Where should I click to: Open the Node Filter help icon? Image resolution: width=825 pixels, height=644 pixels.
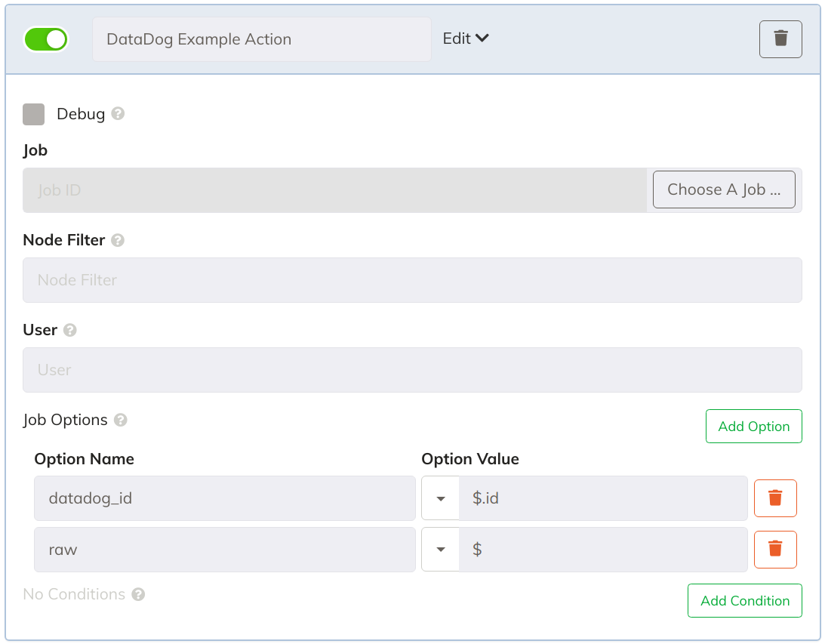[118, 240]
